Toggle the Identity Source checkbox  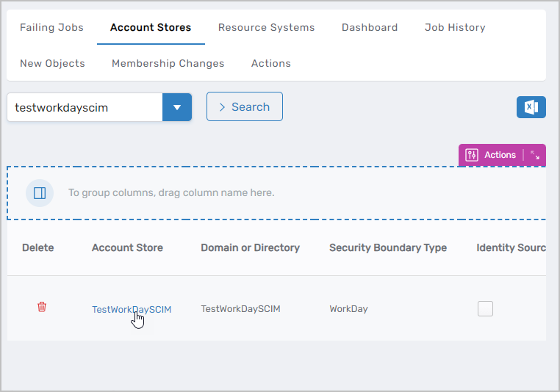pyautogui.click(x=485, y=309)
